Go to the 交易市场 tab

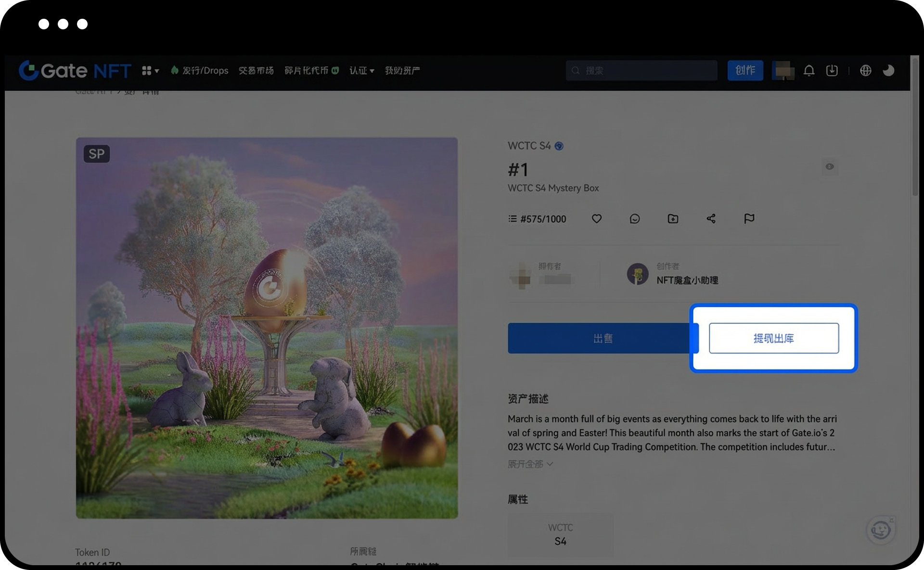point(256,71)
